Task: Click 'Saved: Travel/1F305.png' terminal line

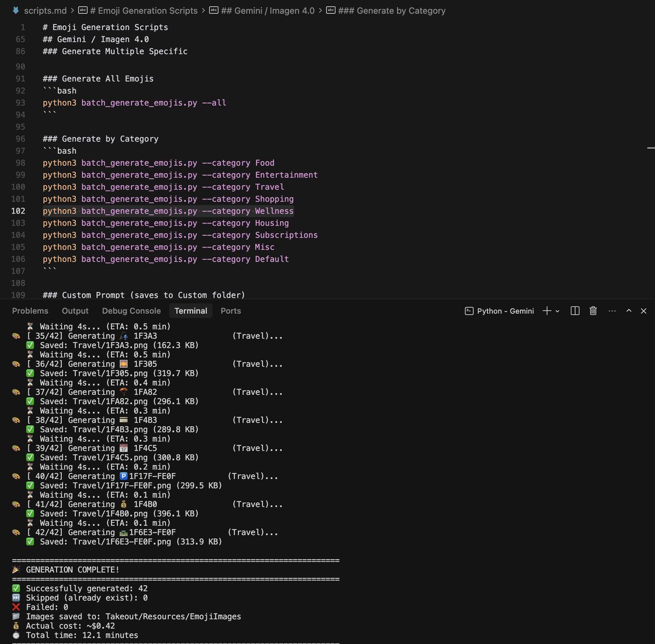Action: pos(112,373)
